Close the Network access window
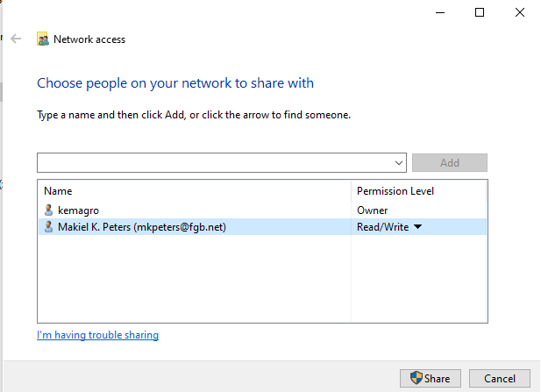The height and width of the screenshot is (392, 541). click(x=520, y=12)
